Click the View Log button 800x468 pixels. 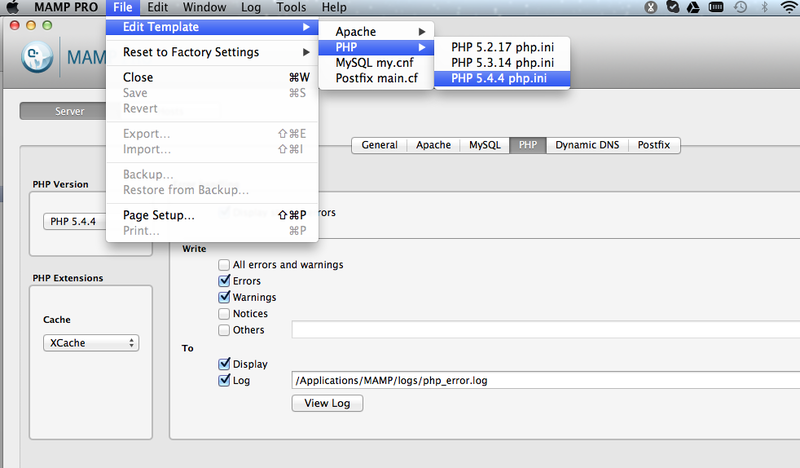327,403
